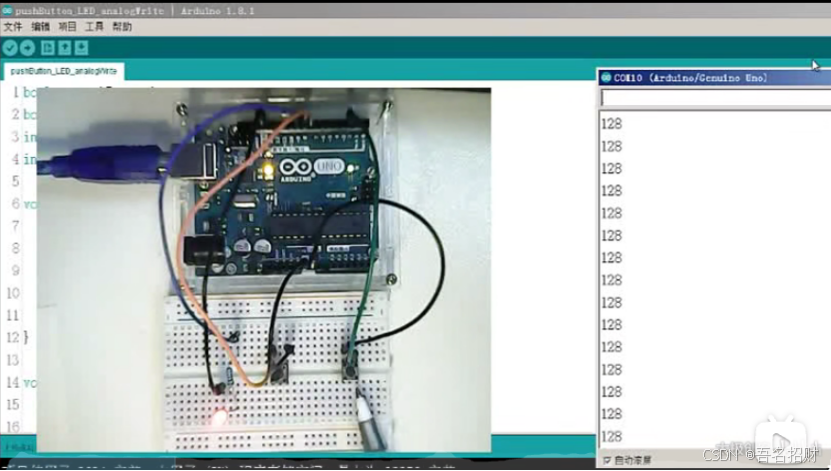Open the 编辑 menu
The height and width of the screenshot is (471, 831).
tap(40, 27)
